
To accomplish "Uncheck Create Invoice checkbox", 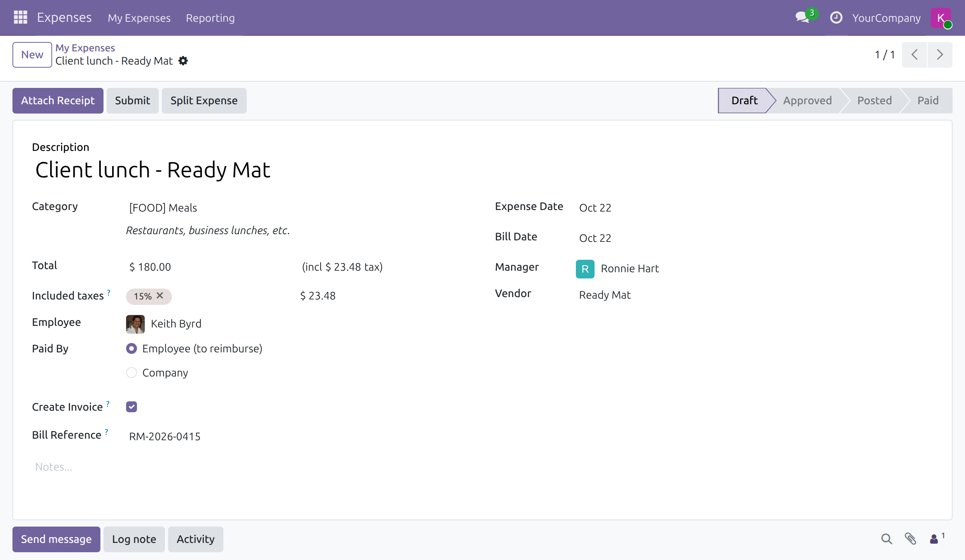I will tap(132, 407).
